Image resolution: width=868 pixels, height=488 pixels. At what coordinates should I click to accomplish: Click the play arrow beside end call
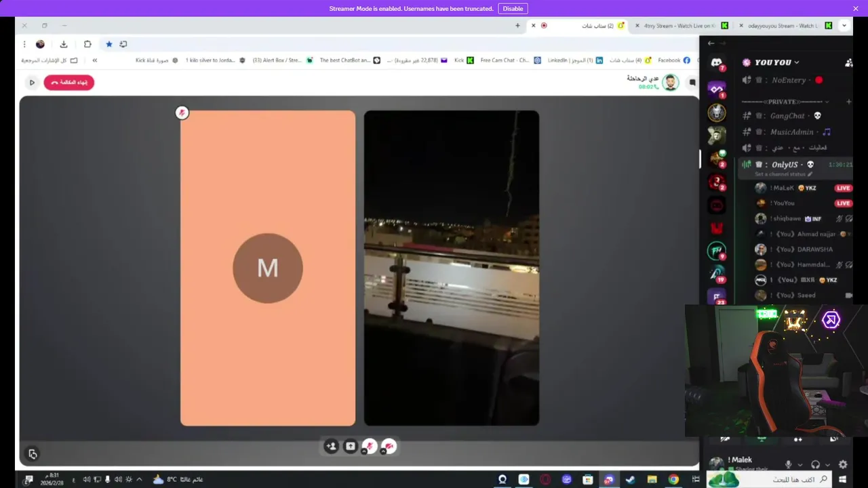[x=31, y=83]
